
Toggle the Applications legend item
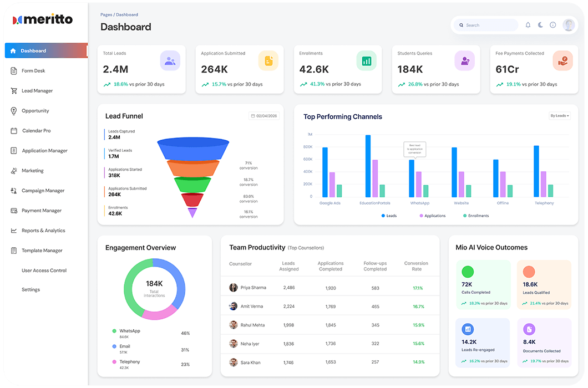tap(433, 216)
